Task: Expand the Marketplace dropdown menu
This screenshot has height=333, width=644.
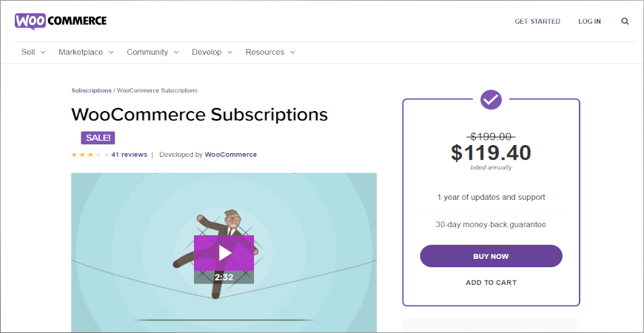Action: pos(86,53)
